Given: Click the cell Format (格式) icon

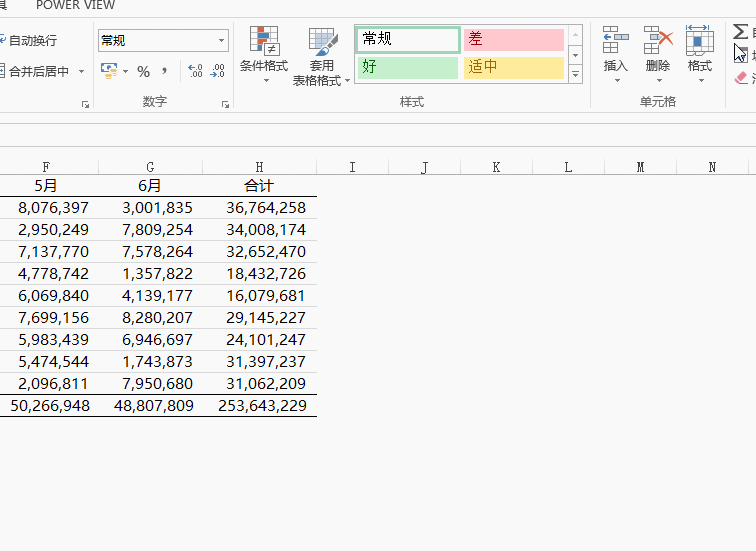Looking at the screenshot, I should 700,42.
